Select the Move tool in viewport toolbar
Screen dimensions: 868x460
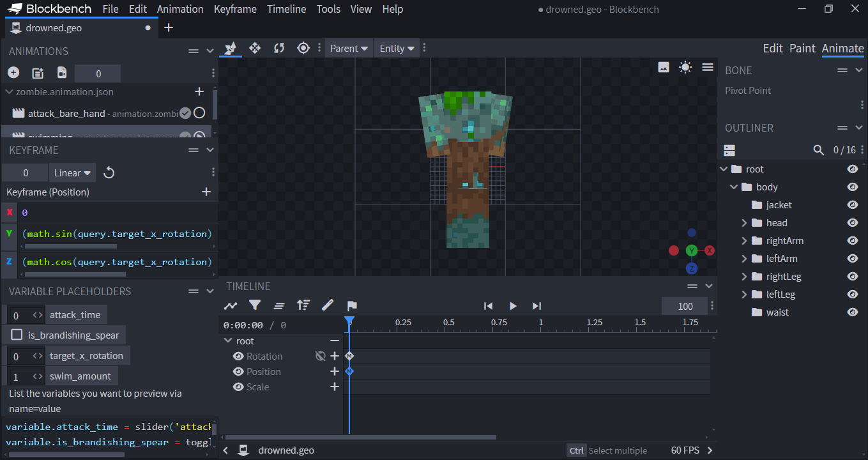255,48
